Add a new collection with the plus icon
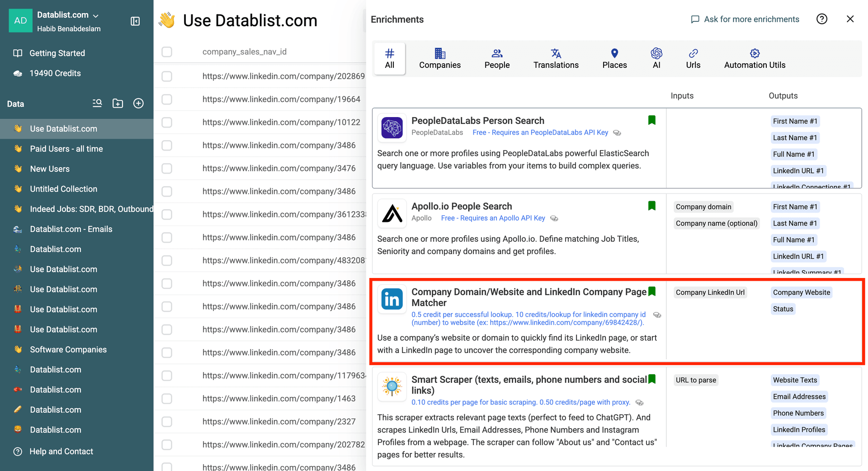Image resolution: width=868 pixels, height=471 pixels. (138, 103)
